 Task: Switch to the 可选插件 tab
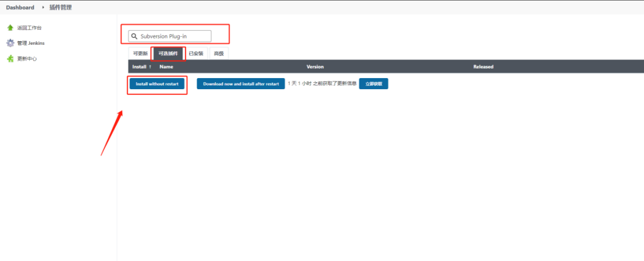[x=168, y=54]
